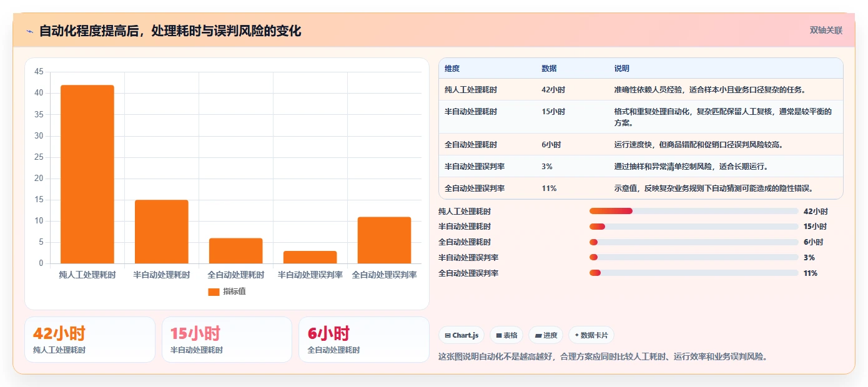Click the 说明 column header

[x=622, y=69]
